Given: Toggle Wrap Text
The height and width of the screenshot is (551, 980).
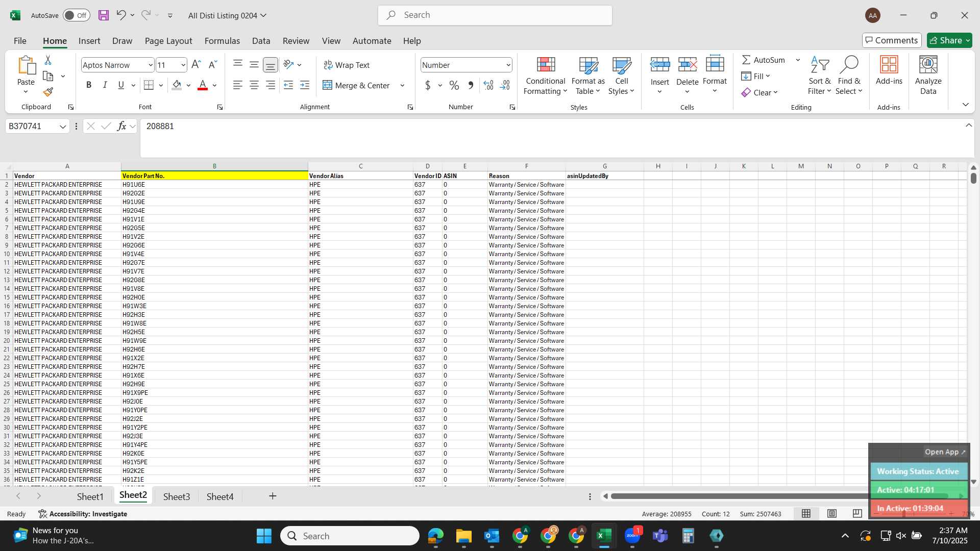Looking at the screenshot, I should [x=347, y=65].
